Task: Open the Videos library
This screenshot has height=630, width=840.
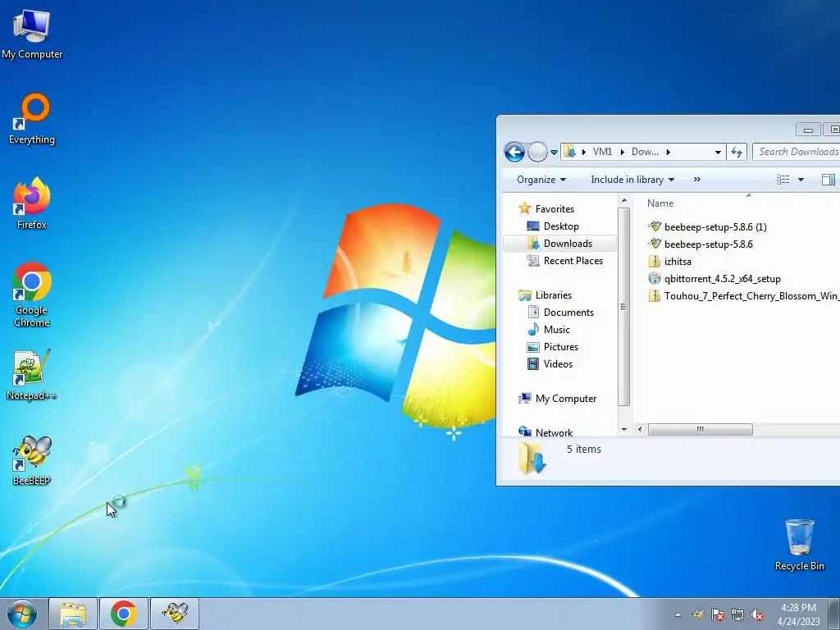Action: [558, 363]
